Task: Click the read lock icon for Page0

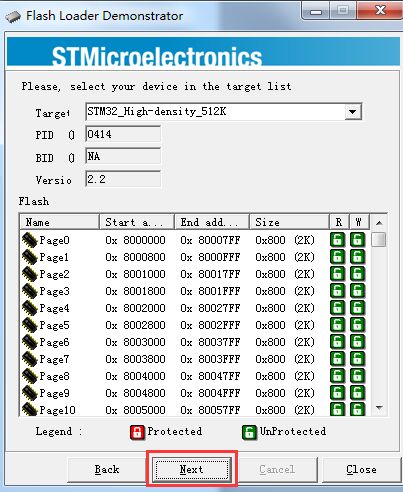Action: pos(337,240)
